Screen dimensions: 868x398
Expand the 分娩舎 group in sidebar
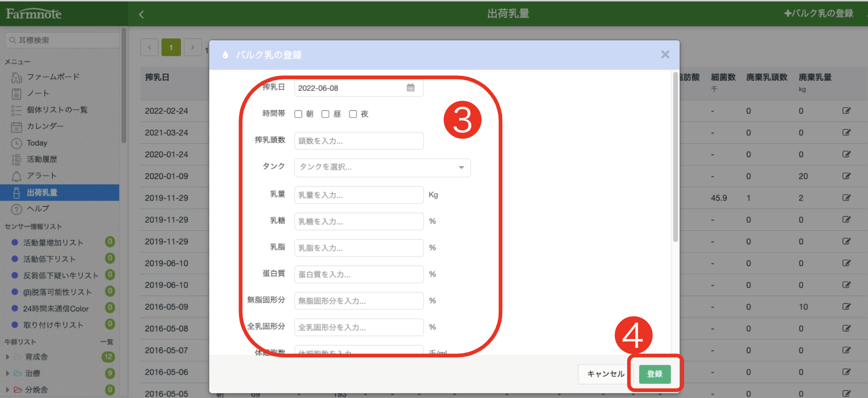pyautogui.click(x=8, y=390)
